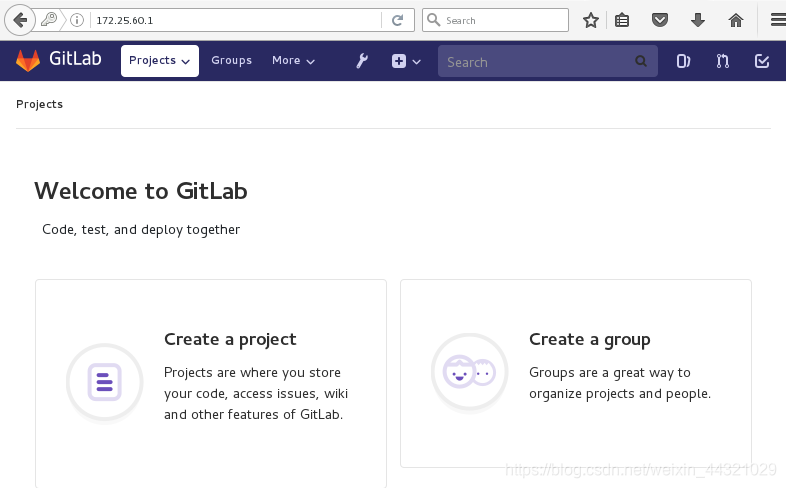Image resolution: width=786 pixels, height=488 pixels.
Task: Open downloads arrow icon
Action: click(x=698, y=21)
